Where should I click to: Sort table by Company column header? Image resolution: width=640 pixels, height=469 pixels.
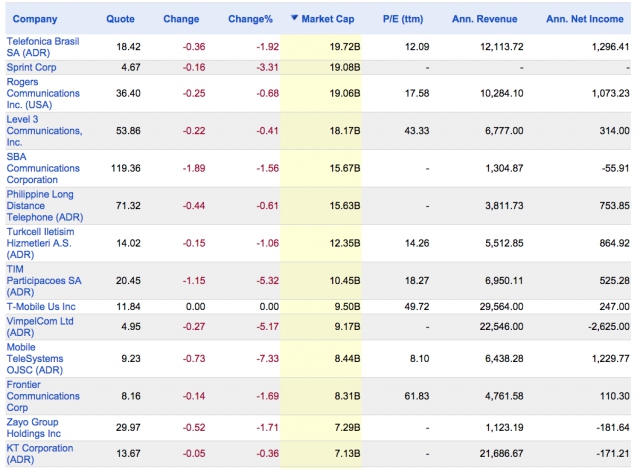[x=35, y=19]
